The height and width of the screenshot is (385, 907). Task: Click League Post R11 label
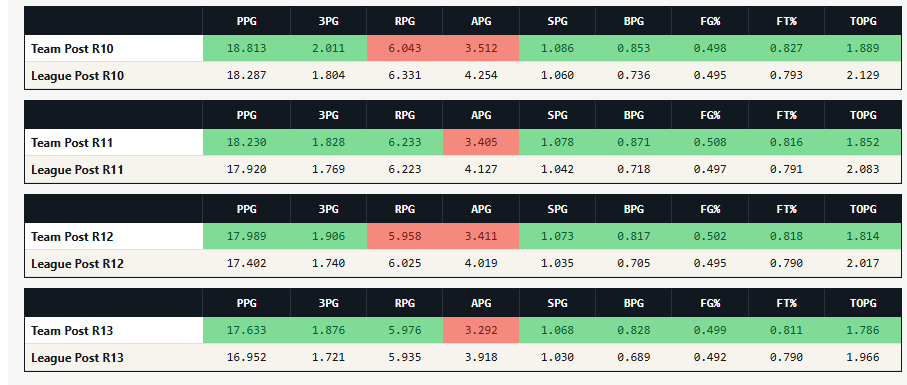(78, 170)
